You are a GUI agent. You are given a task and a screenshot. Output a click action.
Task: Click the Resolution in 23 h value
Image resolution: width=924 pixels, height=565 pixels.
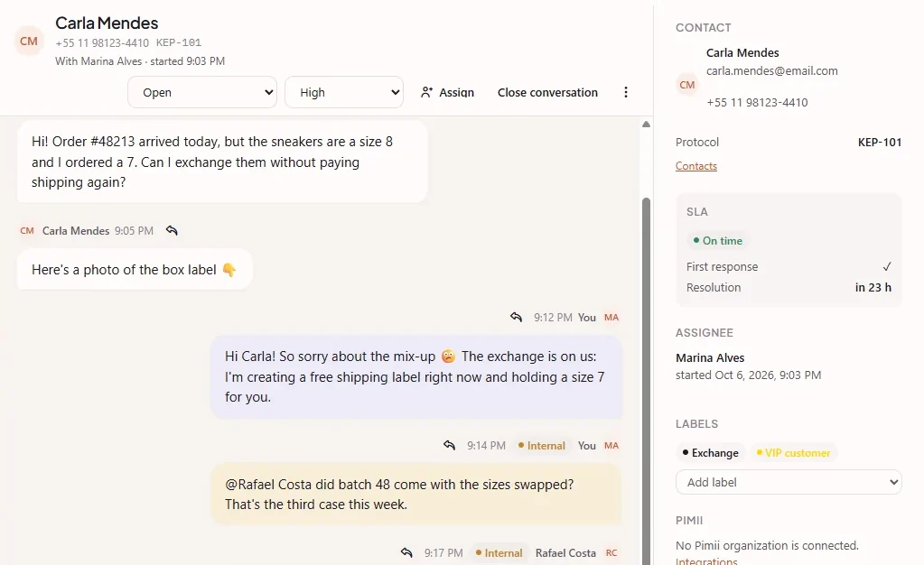(873, 288)
